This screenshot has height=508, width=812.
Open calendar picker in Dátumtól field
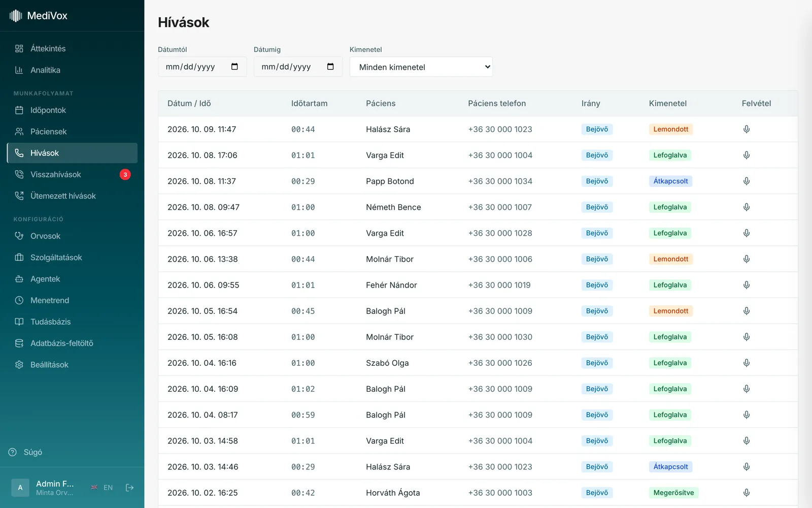click(234, 67)
